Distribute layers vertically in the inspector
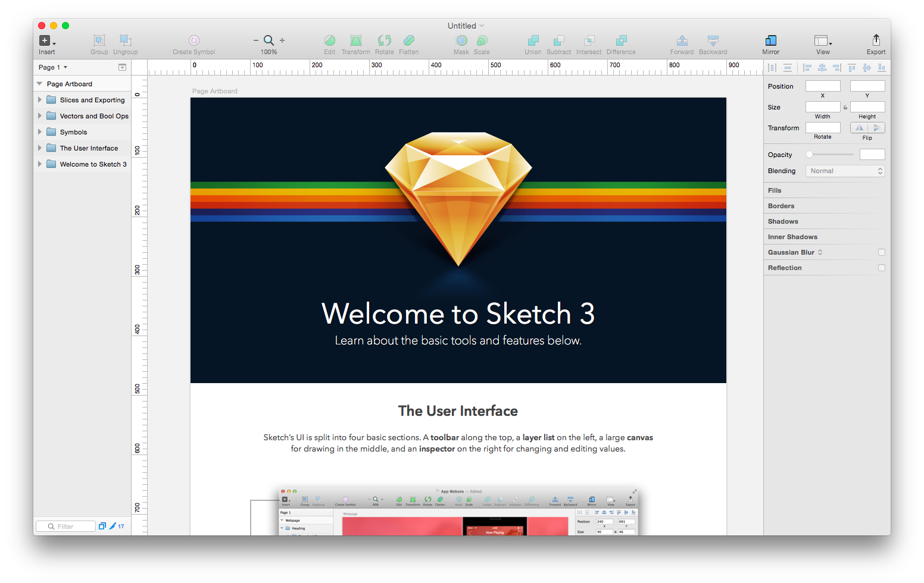The height and width of the screenshot is (583, 924). point(788,68)
